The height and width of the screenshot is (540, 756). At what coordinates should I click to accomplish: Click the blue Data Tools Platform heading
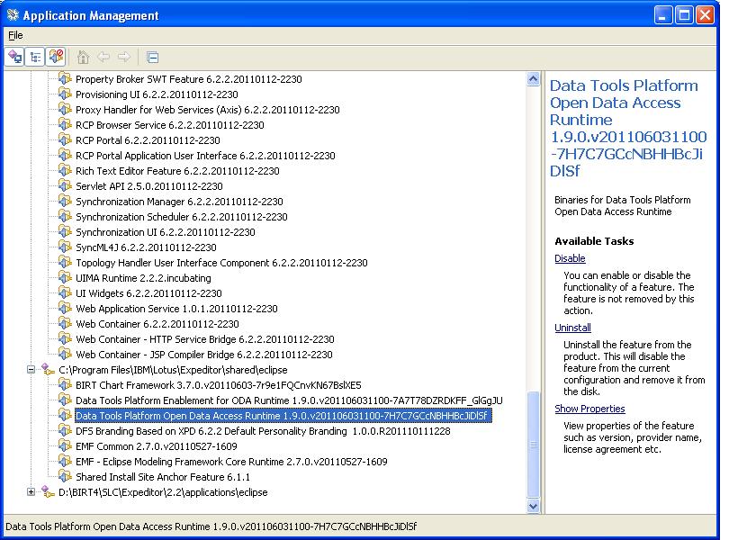(628, 128)
